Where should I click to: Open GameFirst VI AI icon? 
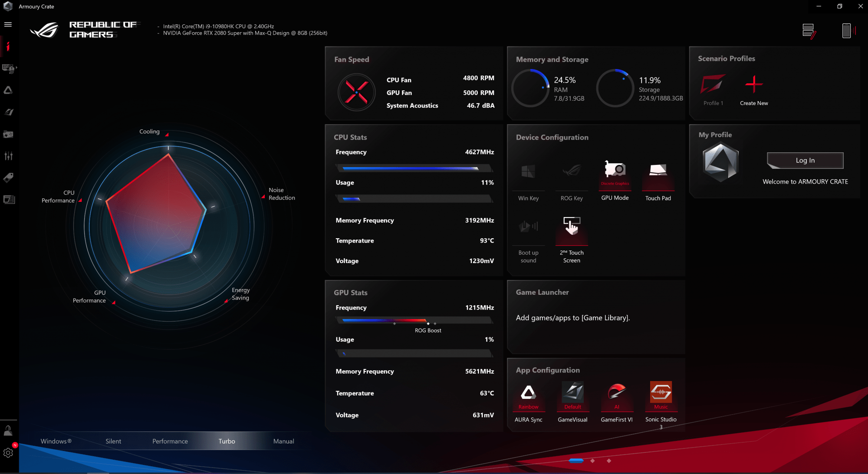616,393
